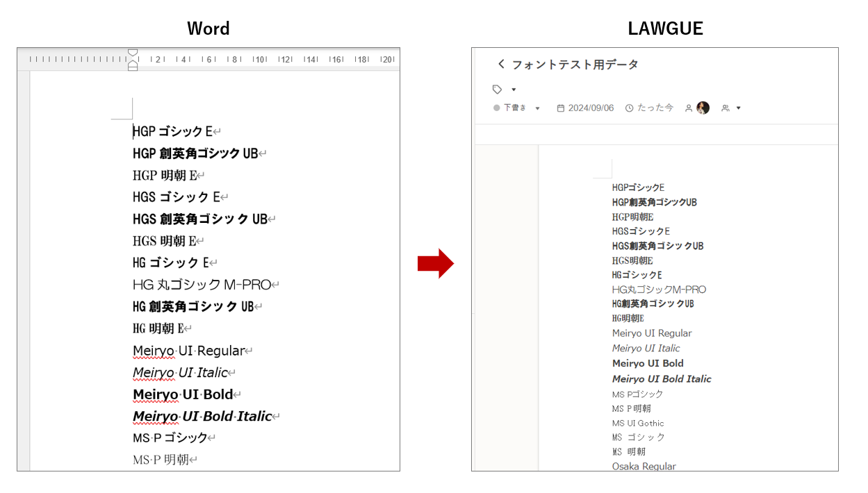868x493 pixels.
Task: Click the calendar icon before 2024/09/06
Action: click(560, 108)
